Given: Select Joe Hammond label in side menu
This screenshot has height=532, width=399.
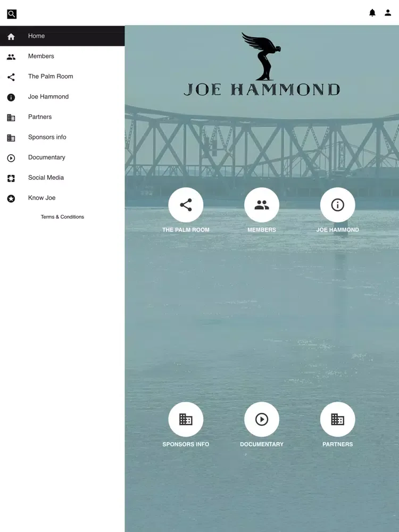Looking at the screenshot, I should coord(48,97).
